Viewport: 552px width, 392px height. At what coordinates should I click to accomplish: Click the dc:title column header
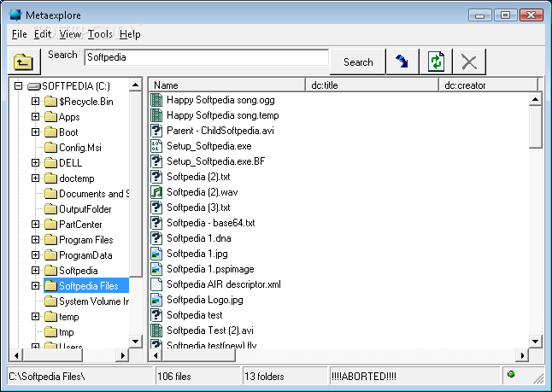pyautogui.click(x=372, y=85)
